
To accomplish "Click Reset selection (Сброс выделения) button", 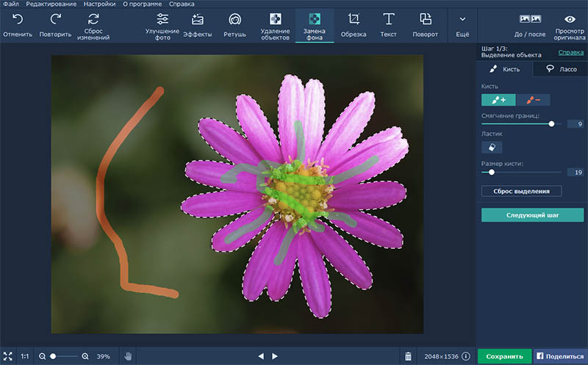I will click(522, 191).
